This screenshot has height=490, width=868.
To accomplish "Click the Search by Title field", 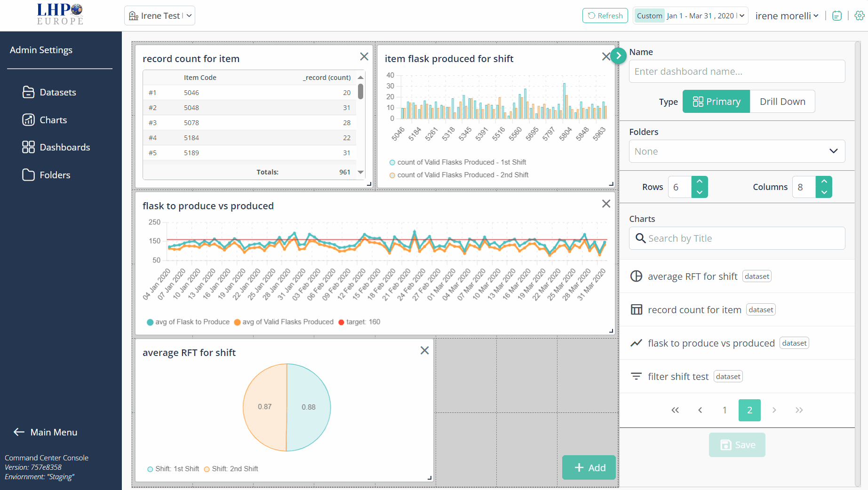I will coord(737,238).
